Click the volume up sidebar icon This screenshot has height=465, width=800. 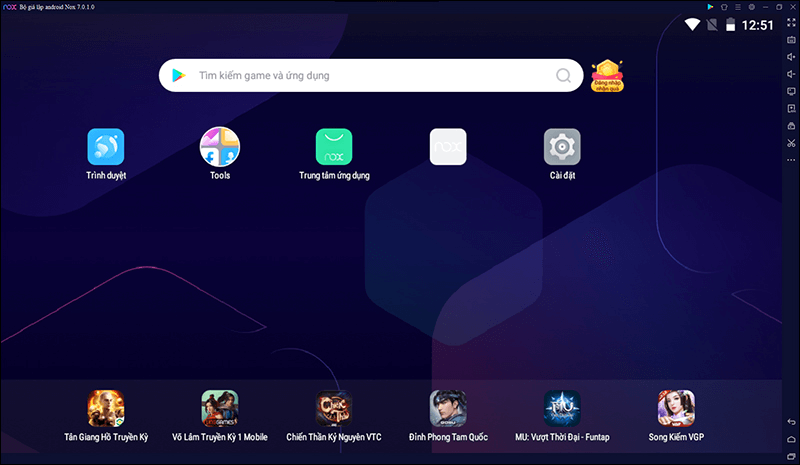(791, 56)
